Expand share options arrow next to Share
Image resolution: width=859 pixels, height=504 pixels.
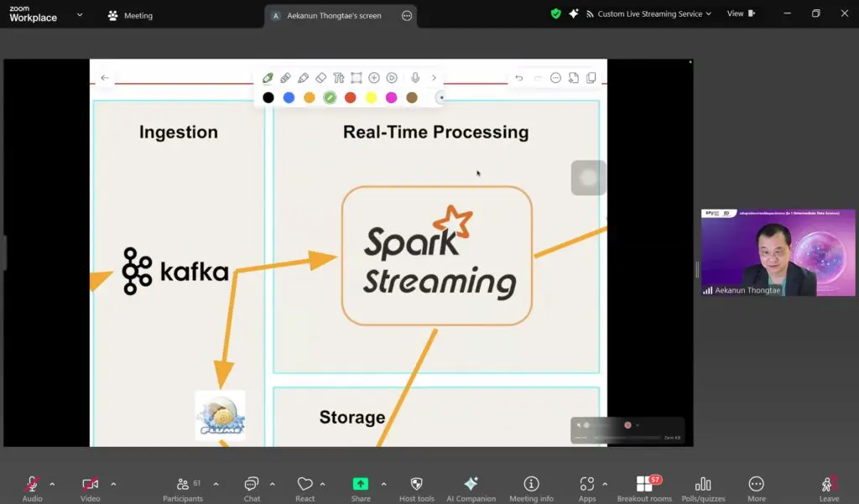point(383,484)
